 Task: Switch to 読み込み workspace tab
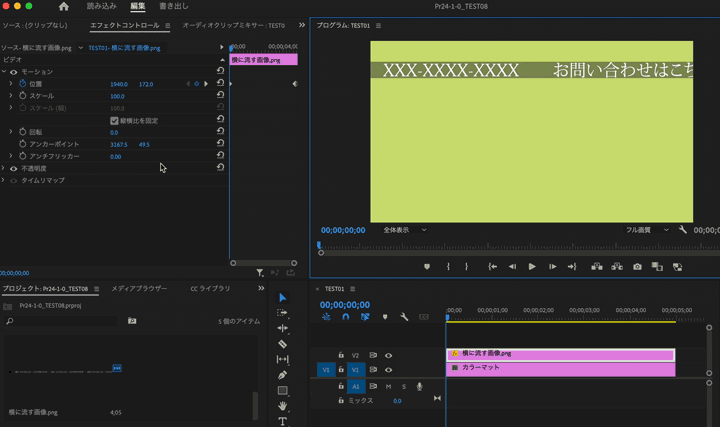click(101, 6)
